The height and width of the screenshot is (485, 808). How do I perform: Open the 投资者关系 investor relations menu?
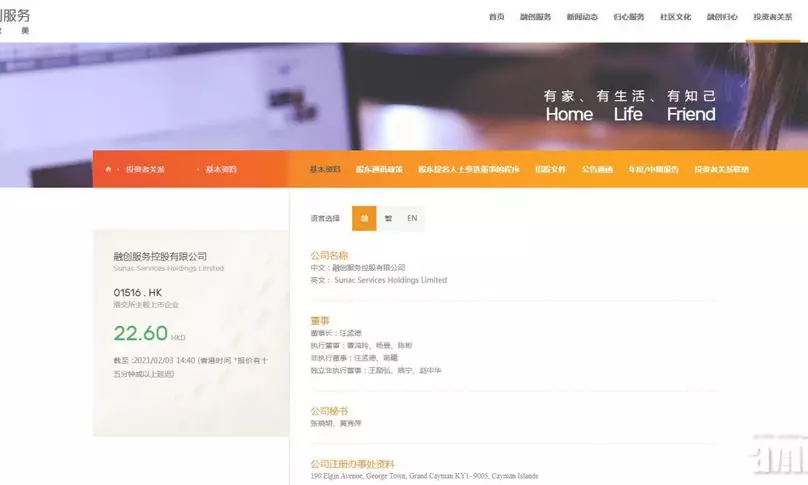(773, 17)
